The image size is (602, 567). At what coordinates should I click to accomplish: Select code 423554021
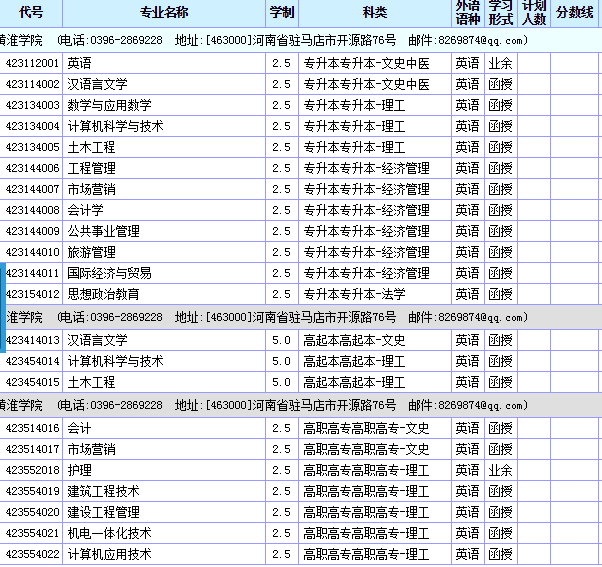click(33, 533)
